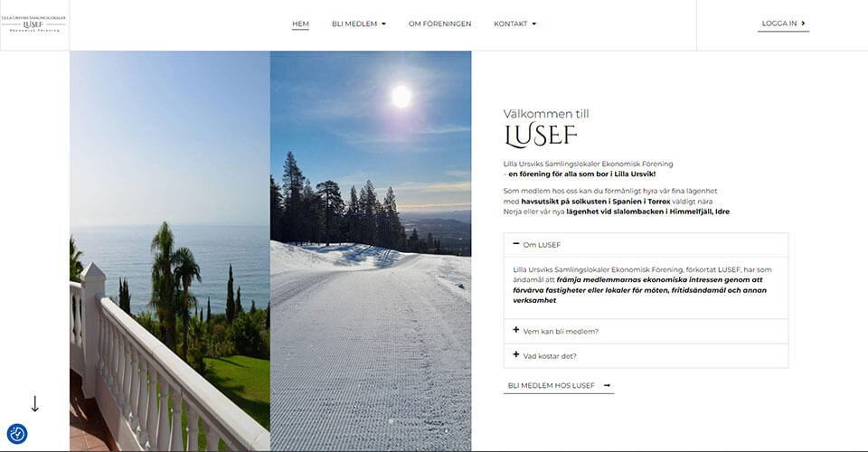The width and height of the screenshot is (868, 452).
Task: Click plus icon beside Vad kostar det
Action: tap(516, 354)
